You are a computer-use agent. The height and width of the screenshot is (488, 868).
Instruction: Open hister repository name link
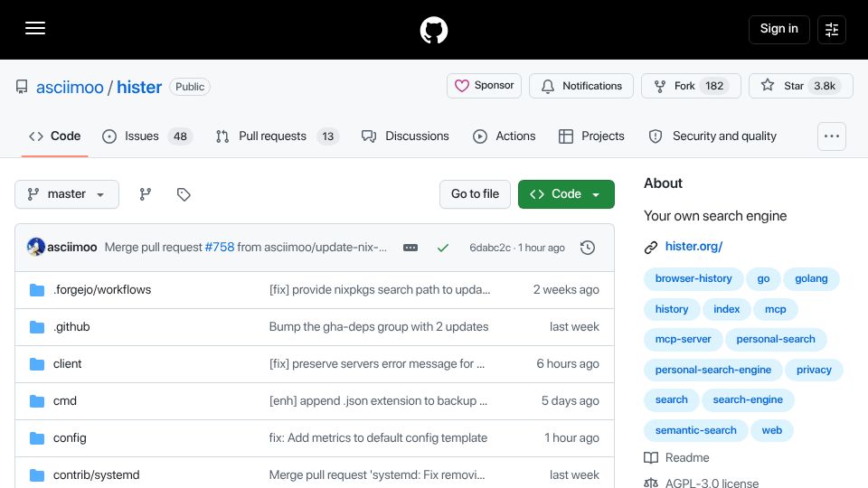(139, 88)
